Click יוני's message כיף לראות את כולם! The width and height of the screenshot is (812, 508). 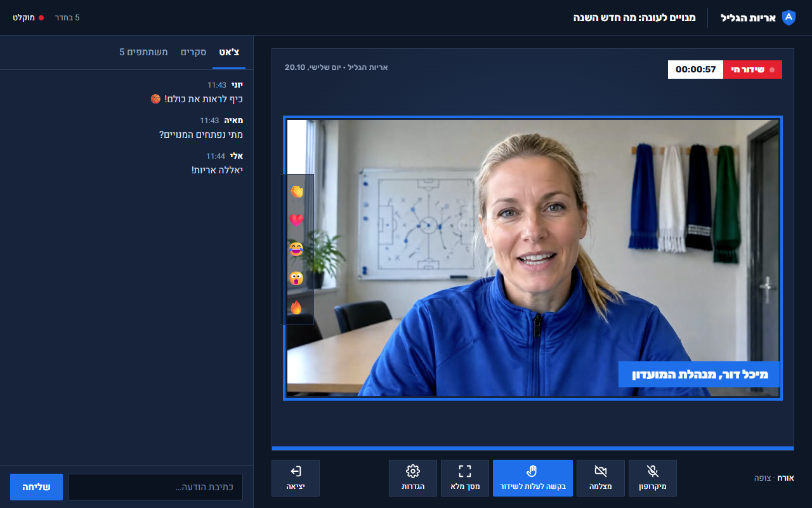[197, 99]
